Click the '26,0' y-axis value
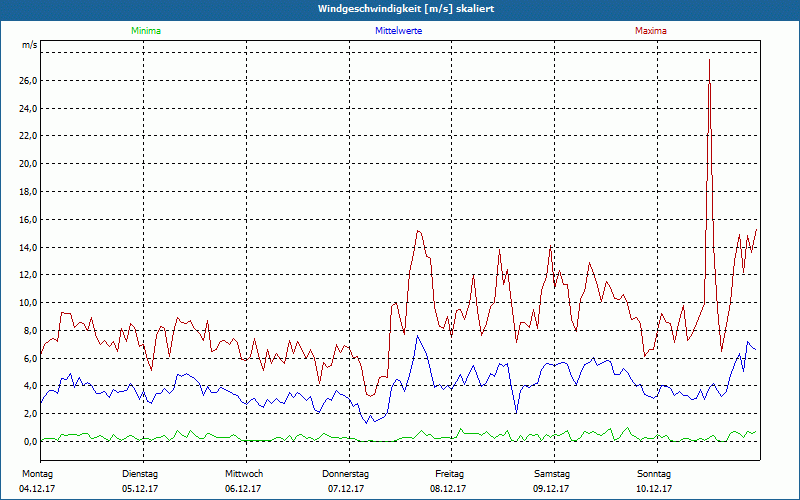 (27, 81)
